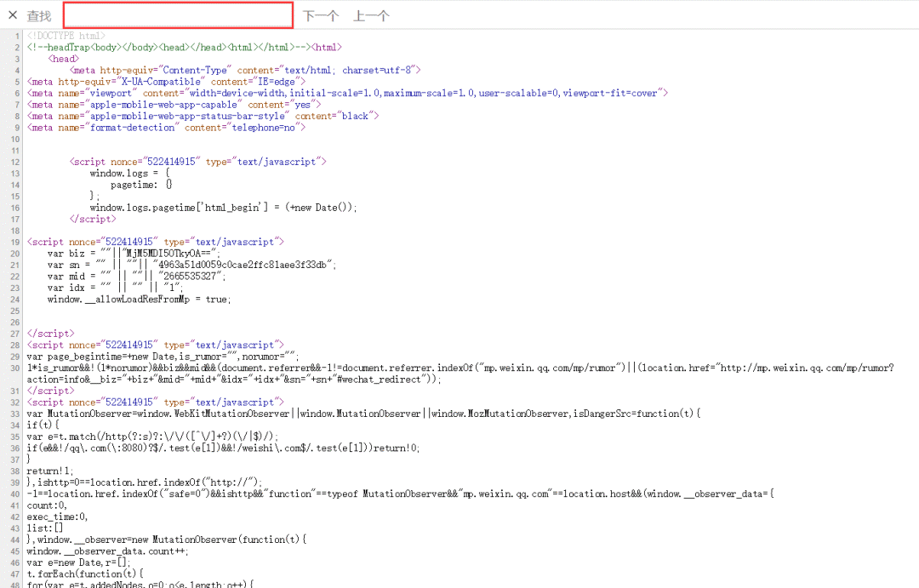The image size is (919, 588).
Task: Click the <!DOCTYPE html> line
Action: click(x=66, y=36)
